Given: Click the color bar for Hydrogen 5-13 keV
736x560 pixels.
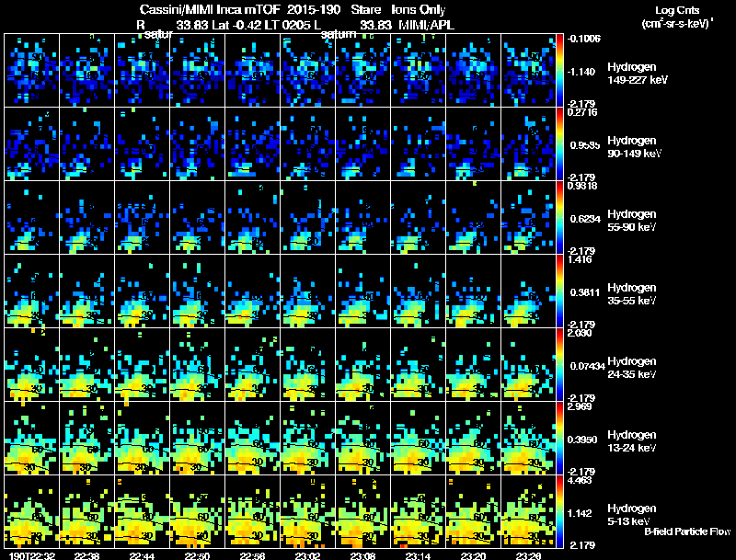Looking at the screenshot, I should click(559, 511).
